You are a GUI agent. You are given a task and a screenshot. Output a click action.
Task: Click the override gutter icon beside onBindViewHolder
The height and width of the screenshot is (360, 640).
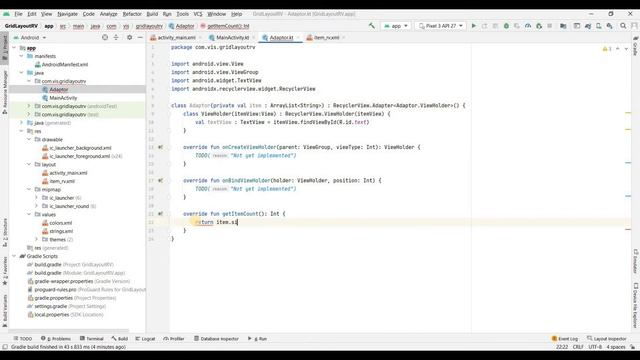(x=160, y=180)
